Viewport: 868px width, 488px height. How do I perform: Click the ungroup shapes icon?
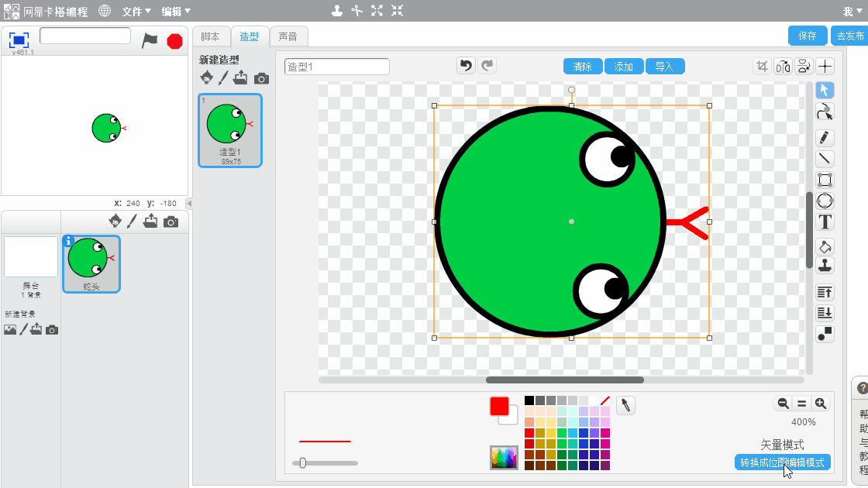point(825,334)
